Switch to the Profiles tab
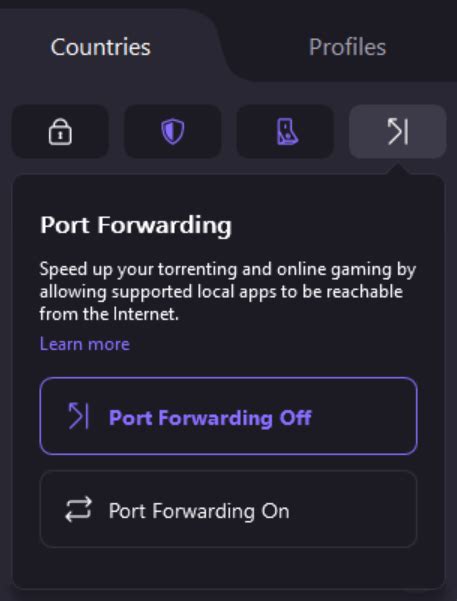Screen dimensions: 457x601 (347, 47)
